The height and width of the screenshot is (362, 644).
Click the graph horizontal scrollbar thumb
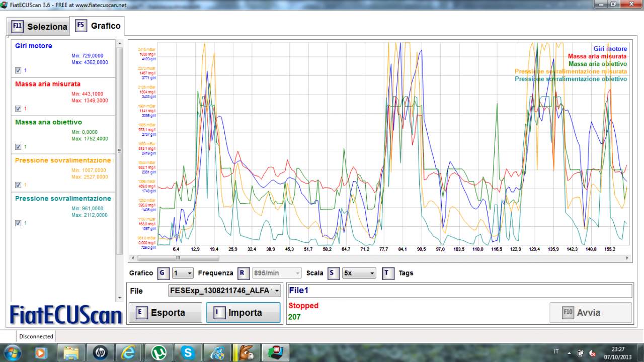pos(178,258)
